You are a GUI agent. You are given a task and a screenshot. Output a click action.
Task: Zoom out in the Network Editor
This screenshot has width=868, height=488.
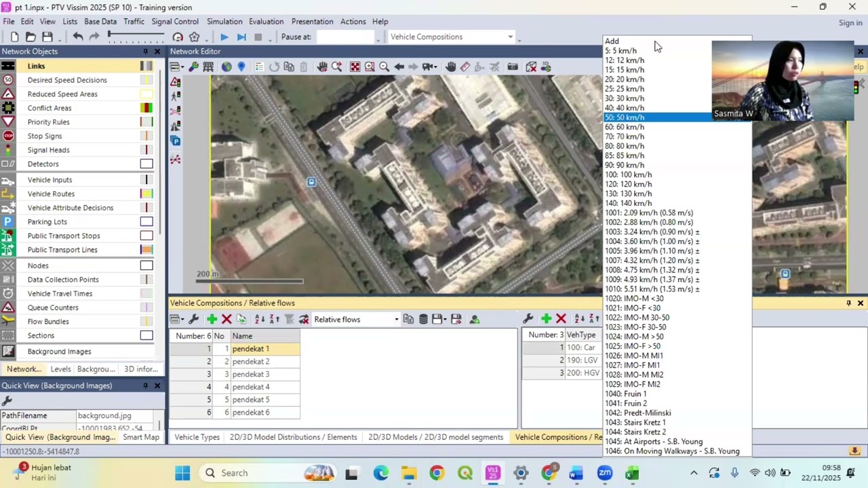[384, 67]
